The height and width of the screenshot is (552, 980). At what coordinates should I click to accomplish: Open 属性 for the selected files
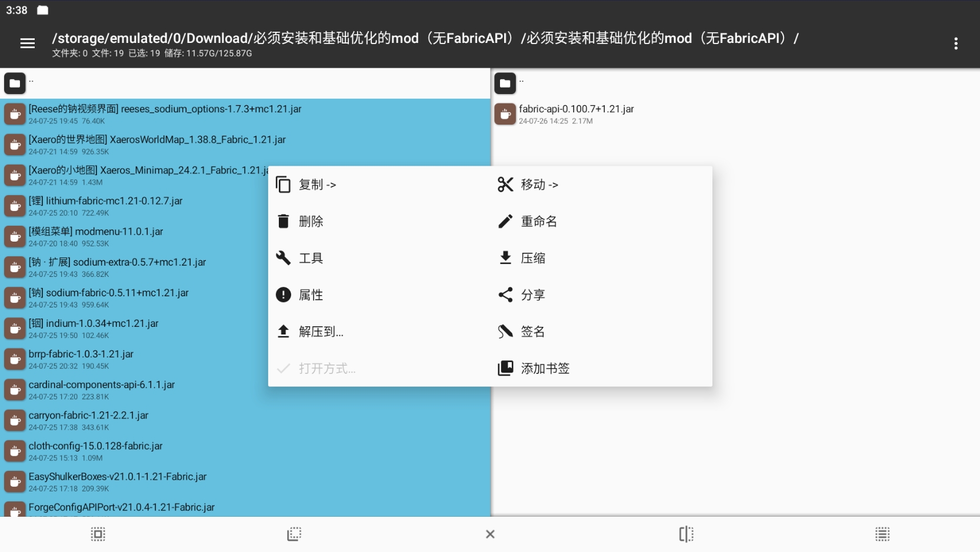point(379,295)
